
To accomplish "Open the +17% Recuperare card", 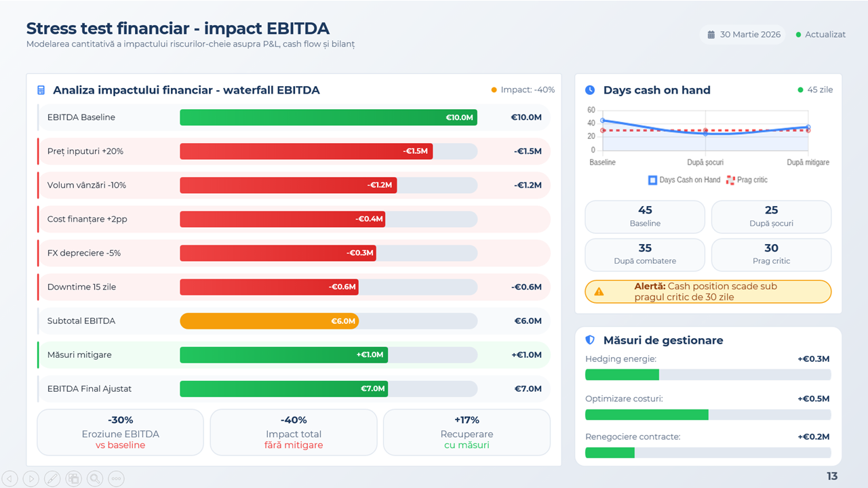I will tap(467, 432).
